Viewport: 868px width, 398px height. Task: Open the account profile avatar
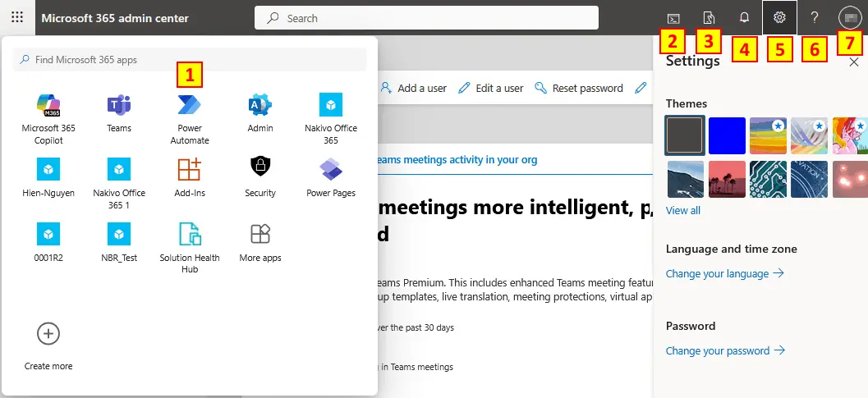point(850,18)
